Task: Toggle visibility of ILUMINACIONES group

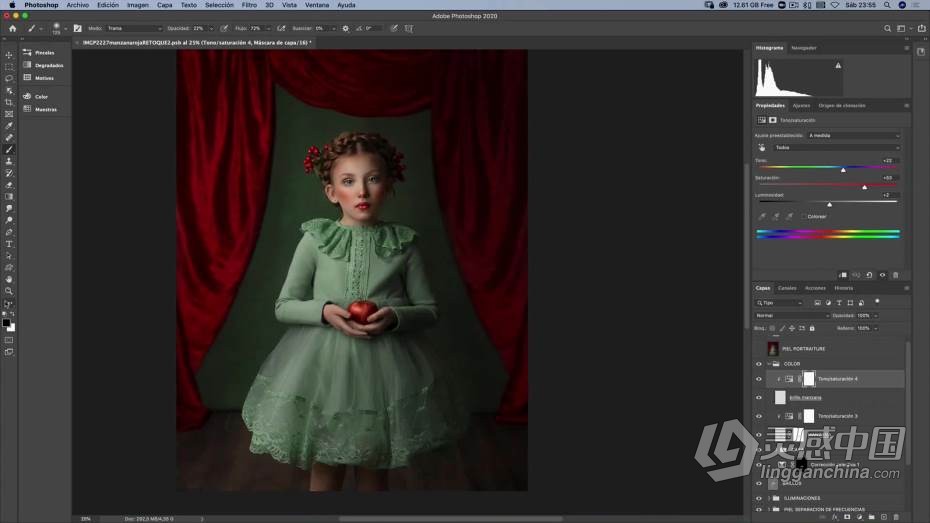Action: point(759,498)
